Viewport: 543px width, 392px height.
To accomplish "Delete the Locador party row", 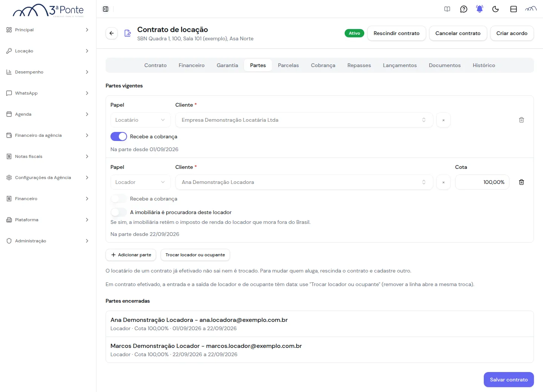I will [x=522, y=182].
